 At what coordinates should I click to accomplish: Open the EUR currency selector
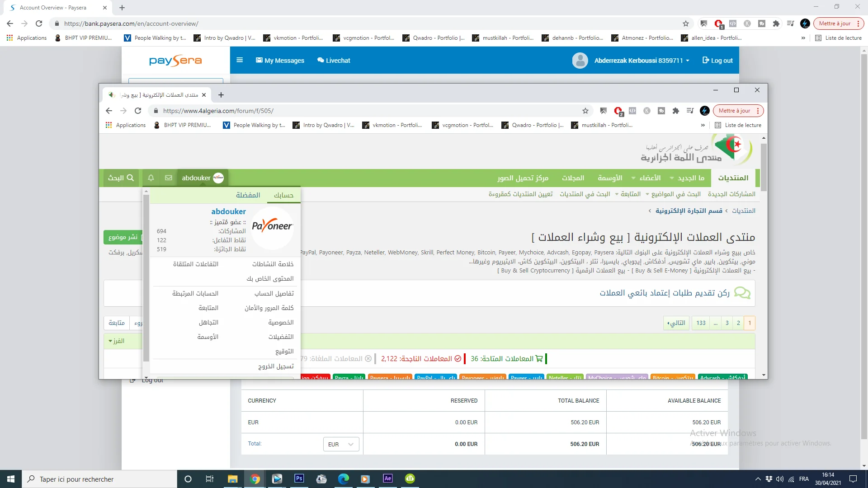341,444
